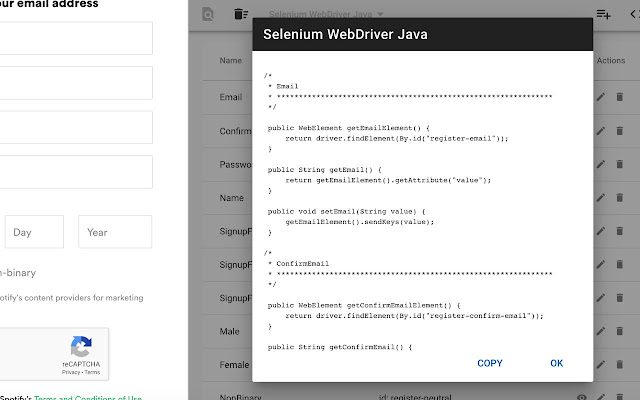Image resolution: width=640 pixels, height=400 pixels.
Task: Click the getEmailElement() method declaration line
Action: click(x=349, y=128)
